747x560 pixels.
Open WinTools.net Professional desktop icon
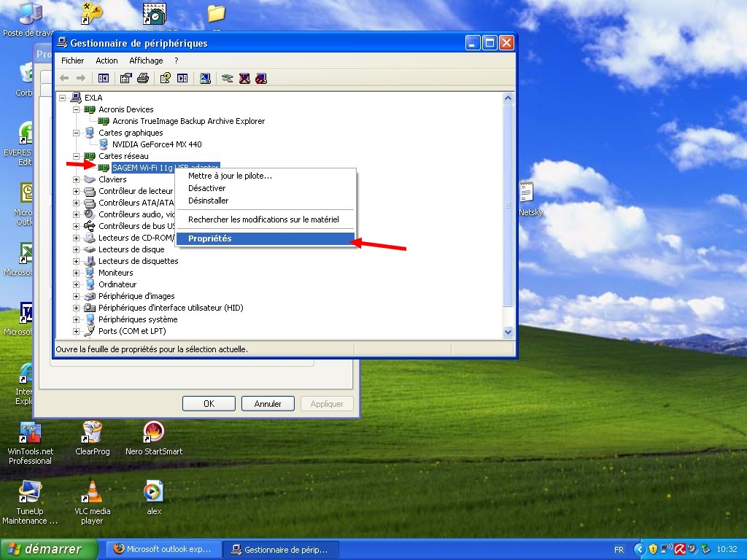pos(30,443)
